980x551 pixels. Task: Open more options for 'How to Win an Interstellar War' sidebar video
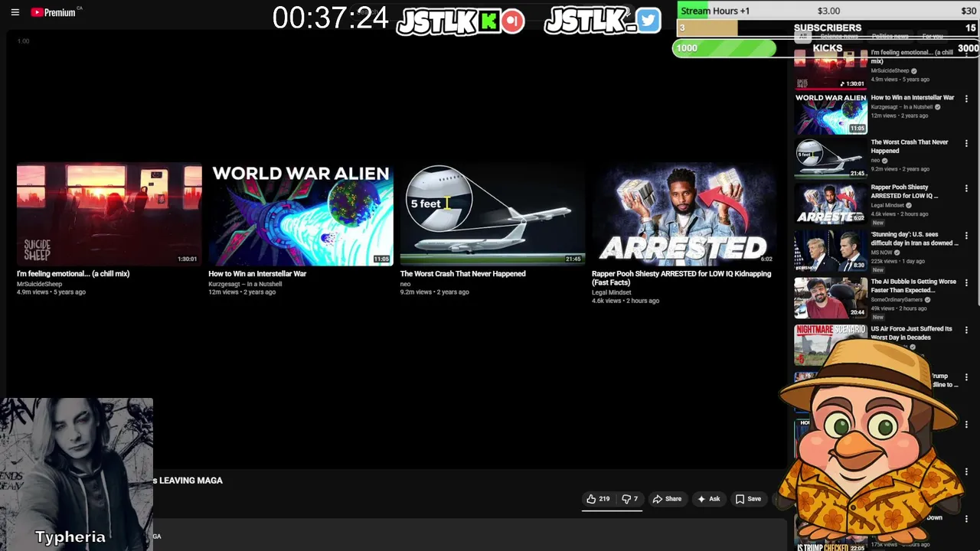tap(966, 99)
